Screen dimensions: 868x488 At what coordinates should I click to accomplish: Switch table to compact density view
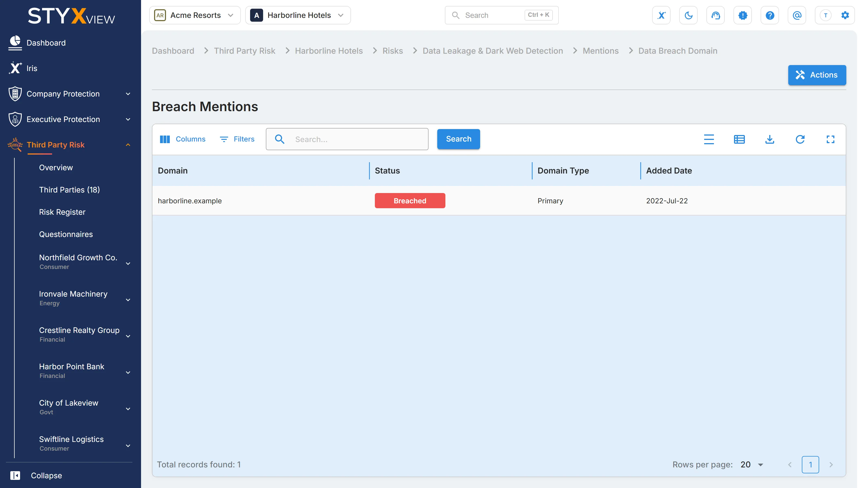click(709, 139)
